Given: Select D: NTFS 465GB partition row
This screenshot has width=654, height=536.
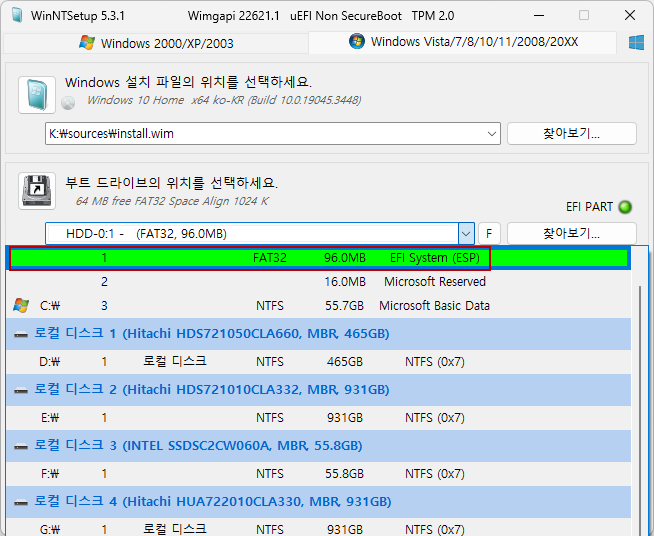Looking at the screenshot, I should click(319, 362).
